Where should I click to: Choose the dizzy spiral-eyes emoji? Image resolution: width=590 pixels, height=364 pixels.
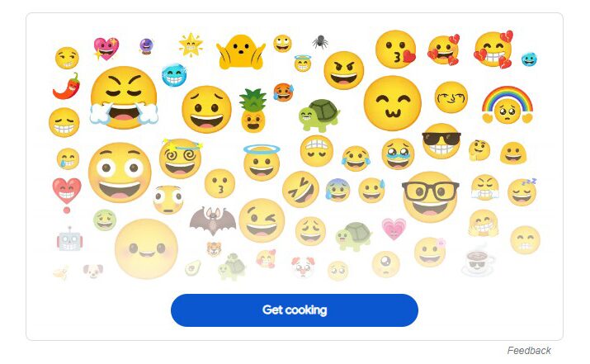click(x=181, y=158)
